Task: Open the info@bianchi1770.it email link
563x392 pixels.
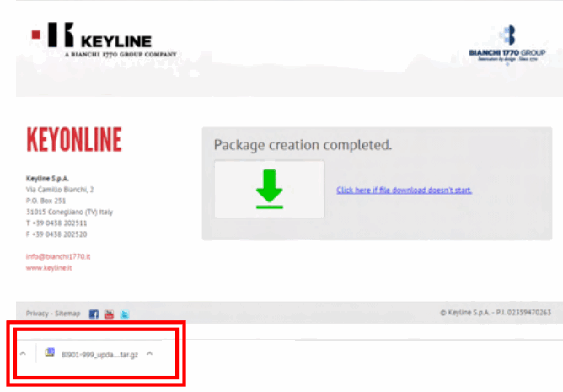Action: pyautogui.click(x=58, y=256)
